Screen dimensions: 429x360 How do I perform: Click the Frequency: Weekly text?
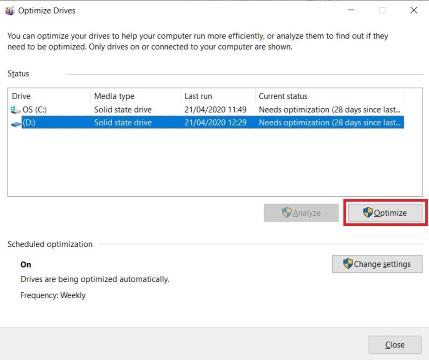click(x=53, y=295)
